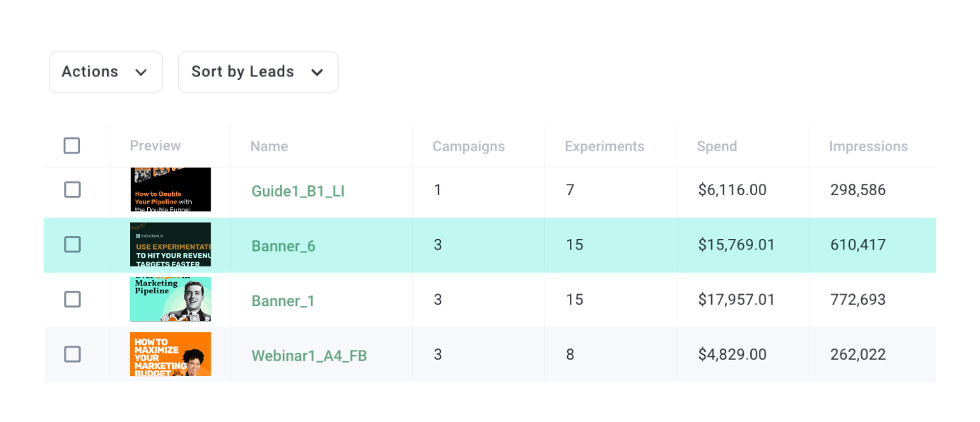Select the Banner_6 row checkbox
The image size is (980, 422).
pyautogui.click(x=72, y=245)
